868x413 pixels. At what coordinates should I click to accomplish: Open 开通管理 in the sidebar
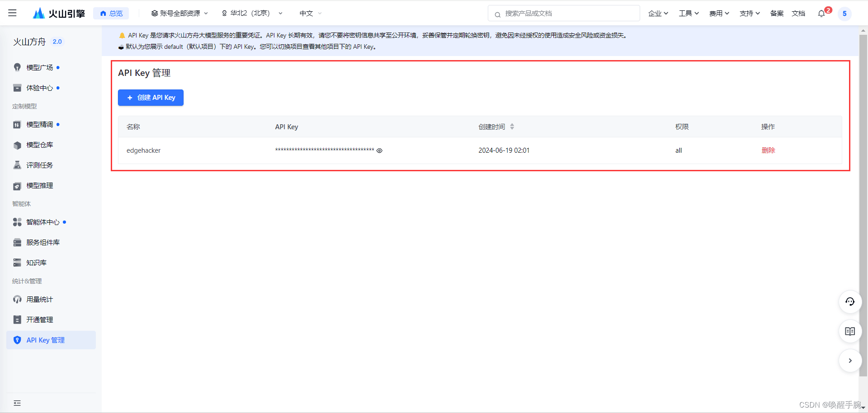pos(39,319)
